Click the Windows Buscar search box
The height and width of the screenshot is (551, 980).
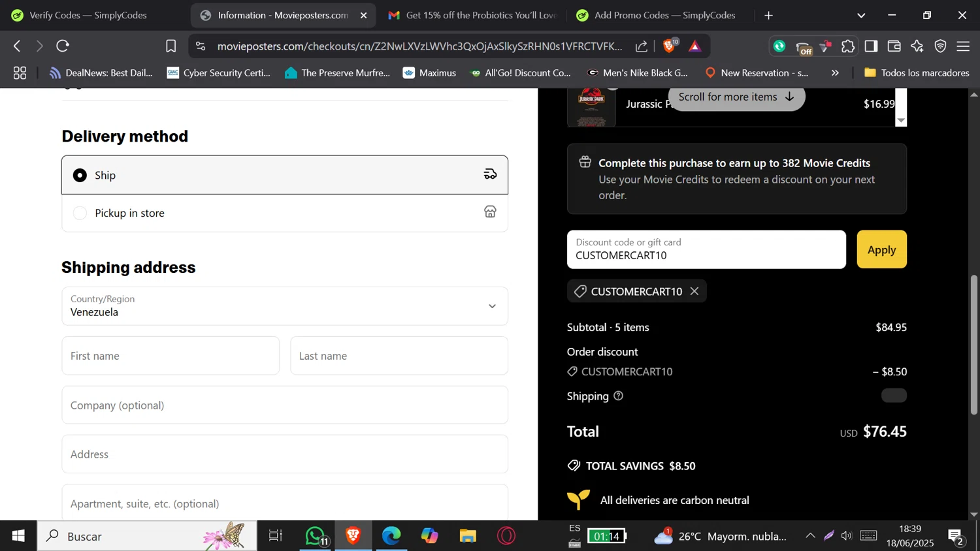click(x=147, y=536)
